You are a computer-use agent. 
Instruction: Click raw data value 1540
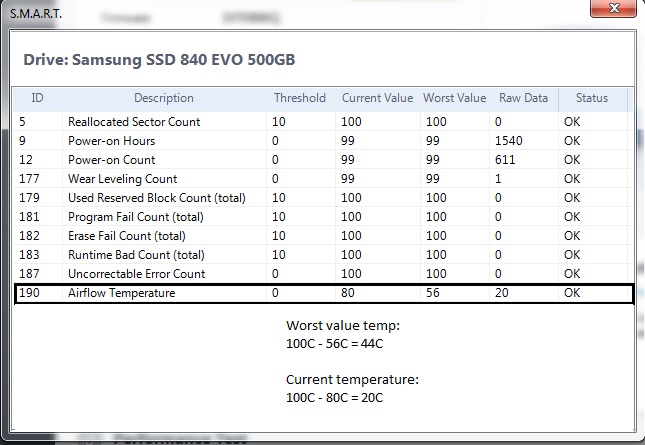pos(508,141)
